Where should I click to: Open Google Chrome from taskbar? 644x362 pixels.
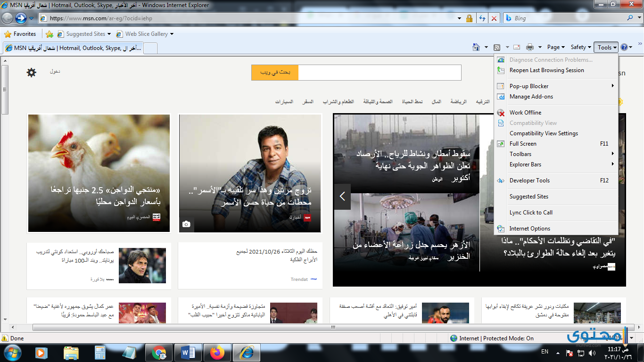(x=159, y=352)
